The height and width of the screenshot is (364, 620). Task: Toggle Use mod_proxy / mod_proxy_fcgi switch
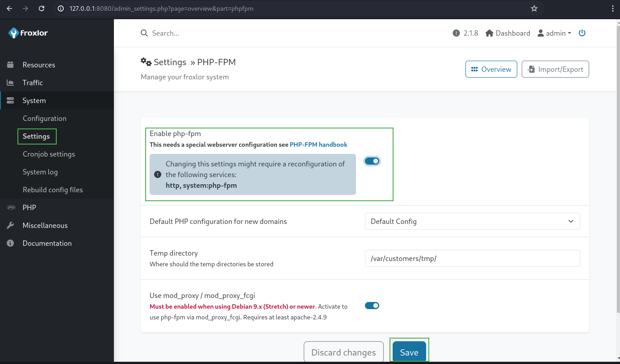pyautogui.click(x=372, y=306)
